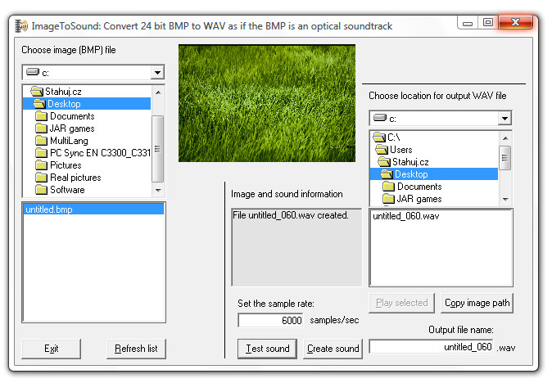Click the Real pictures folder icon

(x=41, y=178)
